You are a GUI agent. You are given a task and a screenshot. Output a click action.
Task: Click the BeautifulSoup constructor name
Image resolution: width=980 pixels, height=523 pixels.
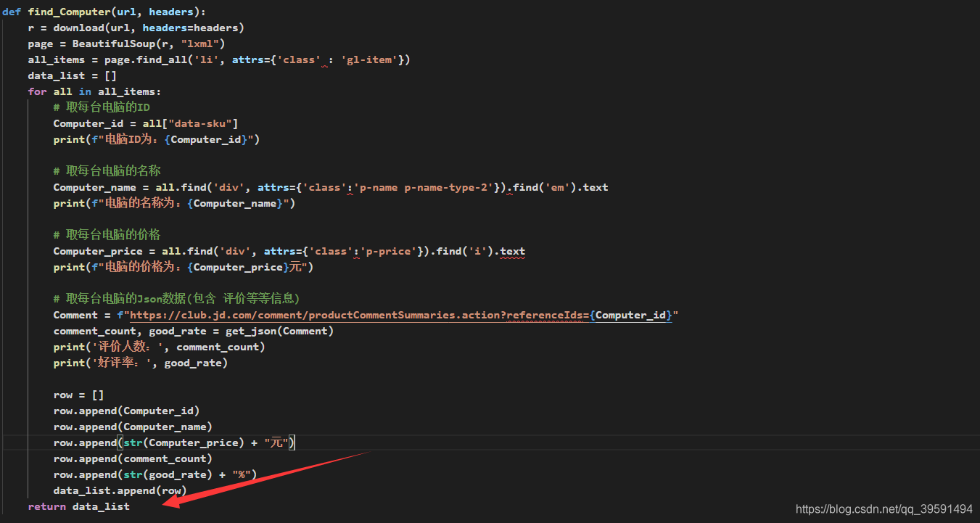point(113,44)
